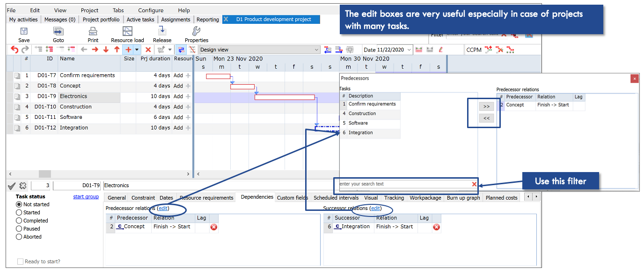644x274 pixels.
Task: Click the start group link
Action: click(86, 196)
